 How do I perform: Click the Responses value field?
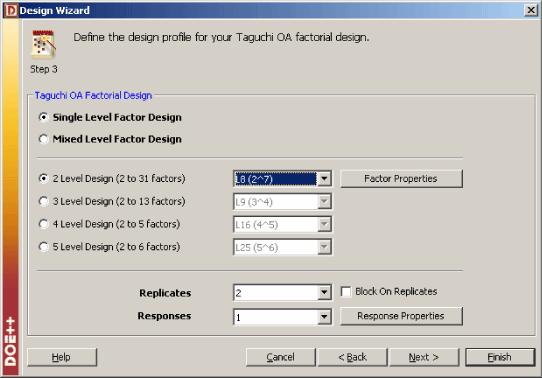point(276,317)
